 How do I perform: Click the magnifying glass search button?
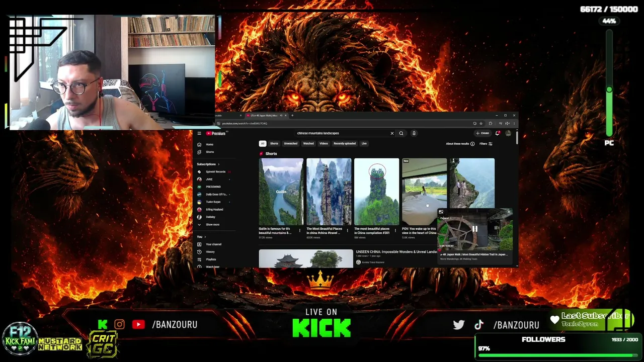point(401,133)
